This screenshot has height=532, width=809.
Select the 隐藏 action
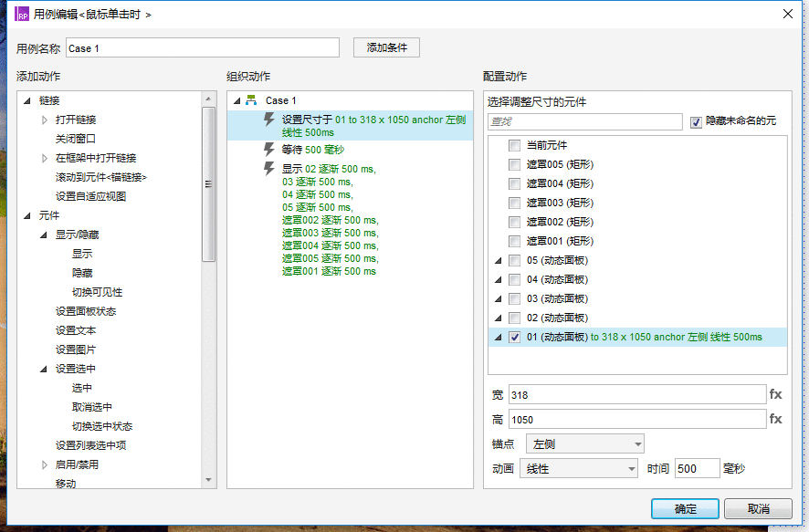click(x=82, y=273)
